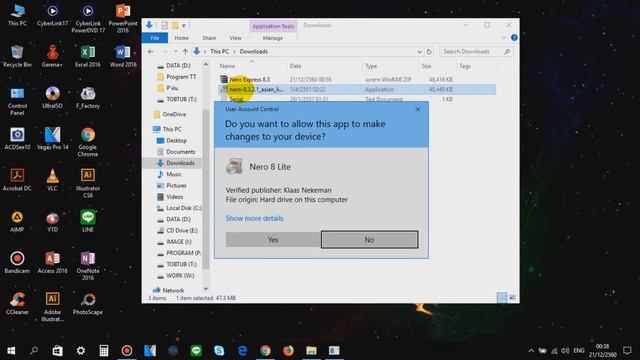Open the Manage ribbon tab
The height and width of the screenshot is (360, 640).
273,38
